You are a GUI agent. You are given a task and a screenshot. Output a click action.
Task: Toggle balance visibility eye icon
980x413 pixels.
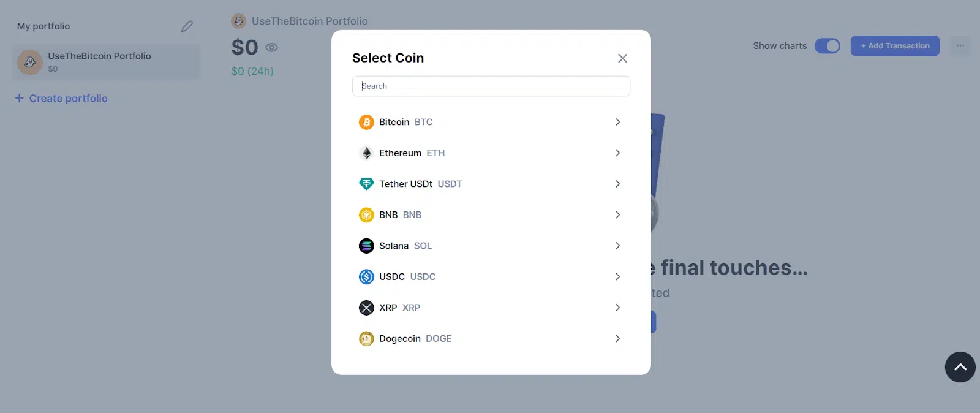(x=272, y=47)
